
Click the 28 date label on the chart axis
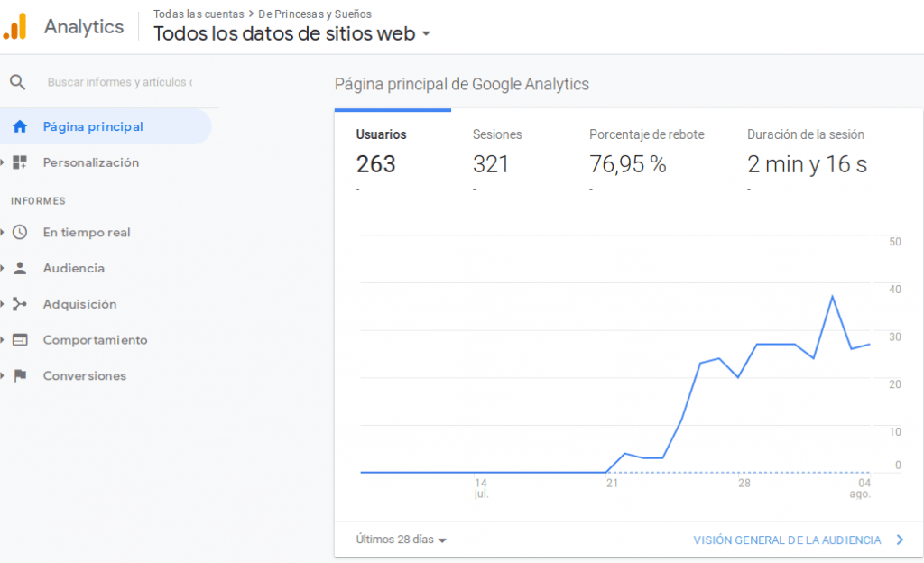[744, 483]
